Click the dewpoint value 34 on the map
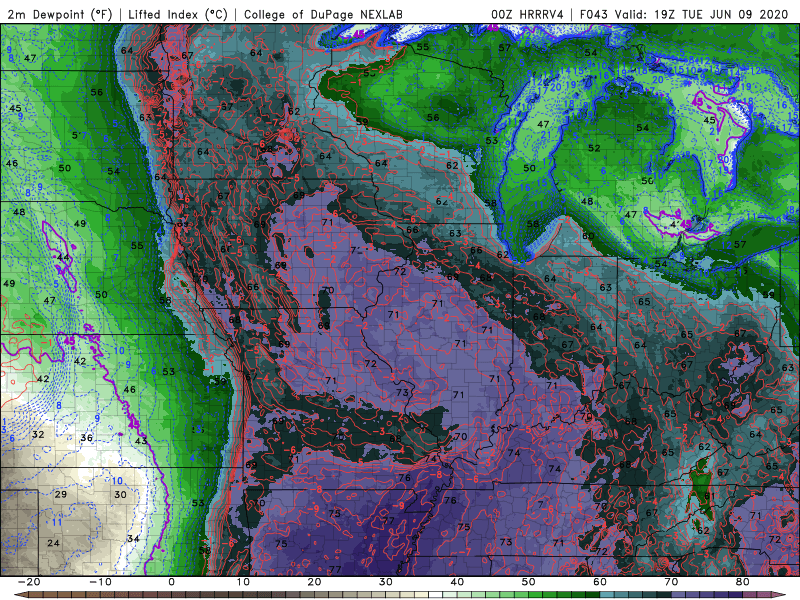This screenshot has height=600, width=800. pos(133,539)
